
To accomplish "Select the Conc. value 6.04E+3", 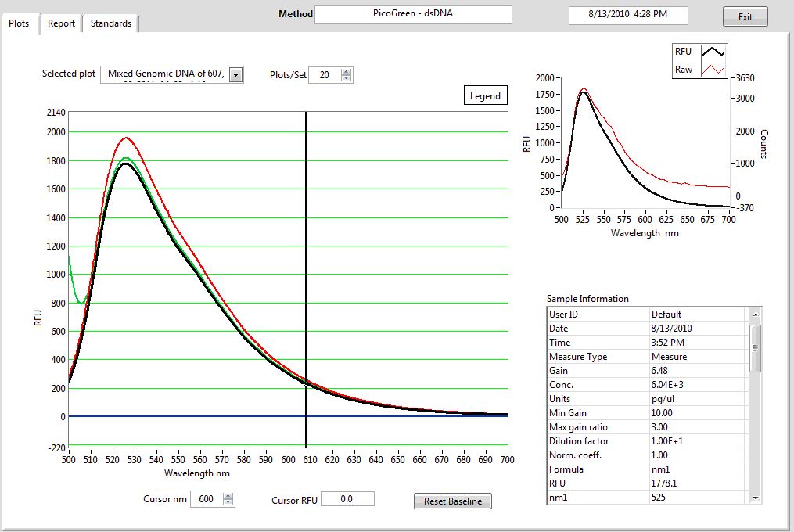I will [x=667, y=385].
